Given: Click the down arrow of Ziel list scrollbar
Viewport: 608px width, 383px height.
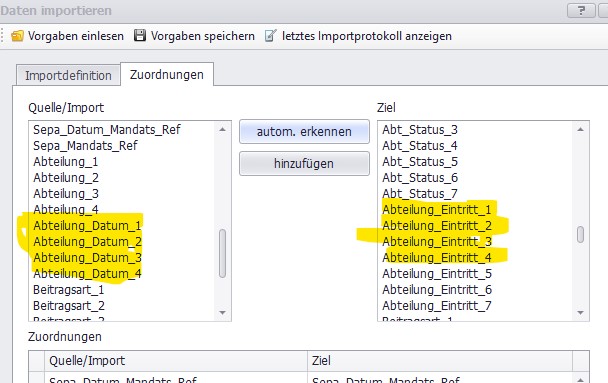Looking at the screenshot, I should [x=580, y=312].
